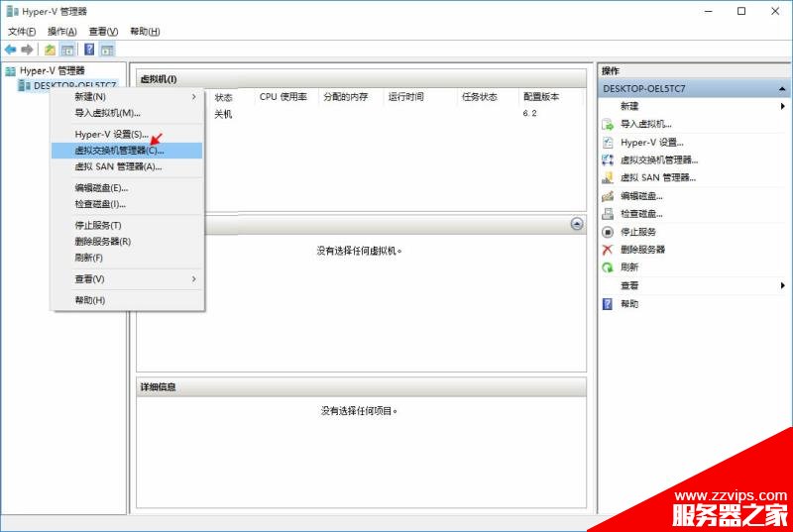Expand 新建(N) submenu in context menu
This screenshot has height=532, width=793.
127,96
